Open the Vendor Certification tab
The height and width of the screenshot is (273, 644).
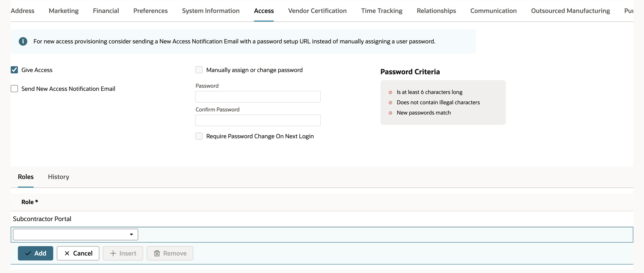tap(317, 11)
